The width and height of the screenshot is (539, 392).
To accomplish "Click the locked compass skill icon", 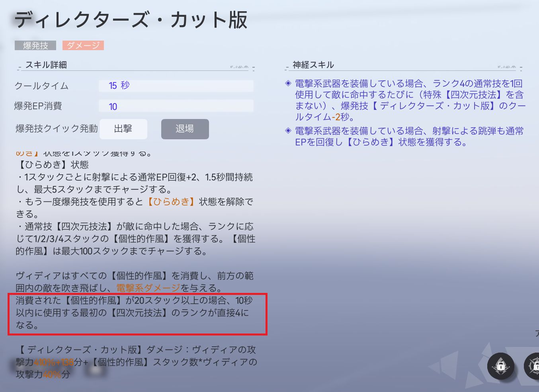I will coord(533,366).
